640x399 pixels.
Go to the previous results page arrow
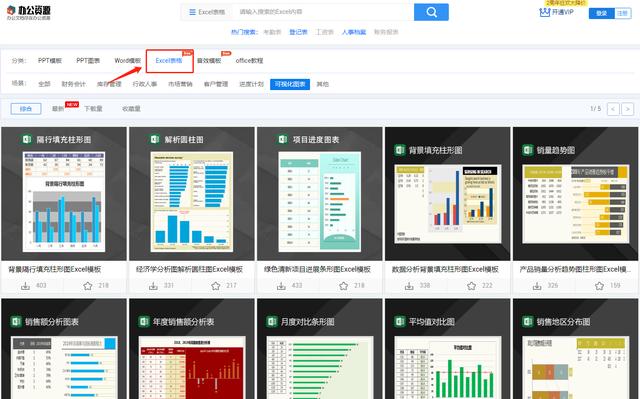tap(613, 109)
